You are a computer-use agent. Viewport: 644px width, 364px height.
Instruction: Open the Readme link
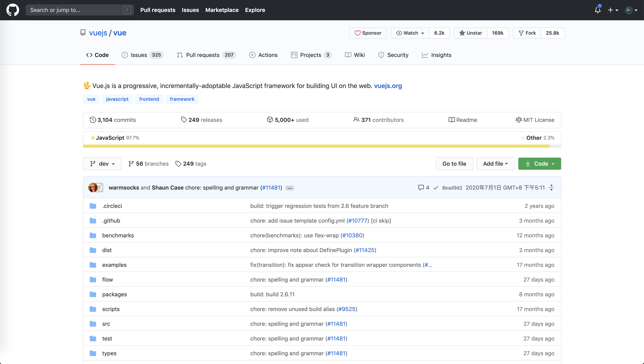point(463,120)
